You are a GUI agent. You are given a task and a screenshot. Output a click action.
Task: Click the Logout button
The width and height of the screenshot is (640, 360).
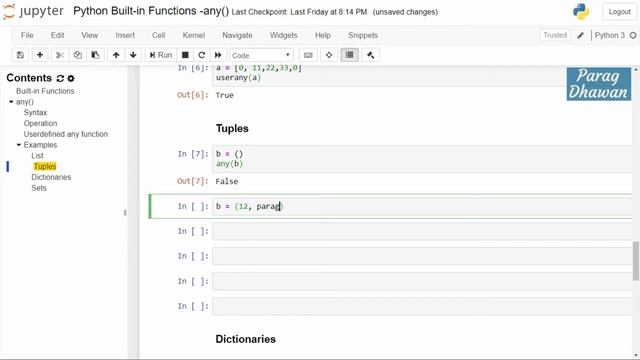(x=619, y=12)
